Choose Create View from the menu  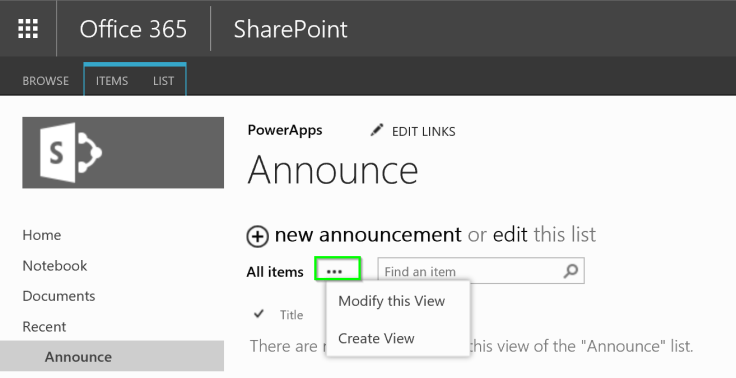click(x=376, y=339)
